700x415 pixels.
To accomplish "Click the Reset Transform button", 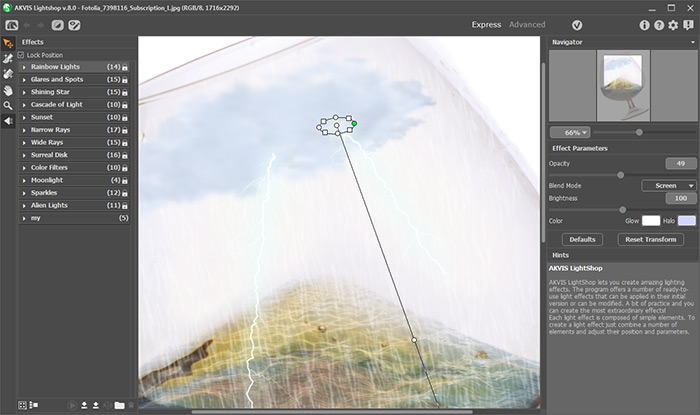I will pos(650,239).
